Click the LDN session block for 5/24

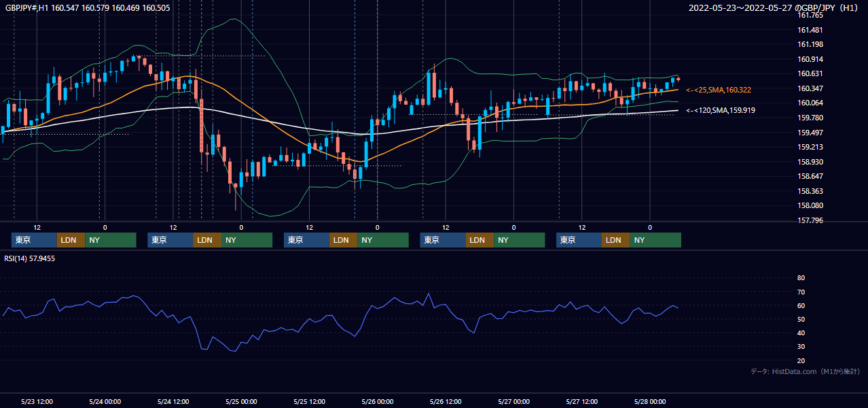click(x=207, y=240)
